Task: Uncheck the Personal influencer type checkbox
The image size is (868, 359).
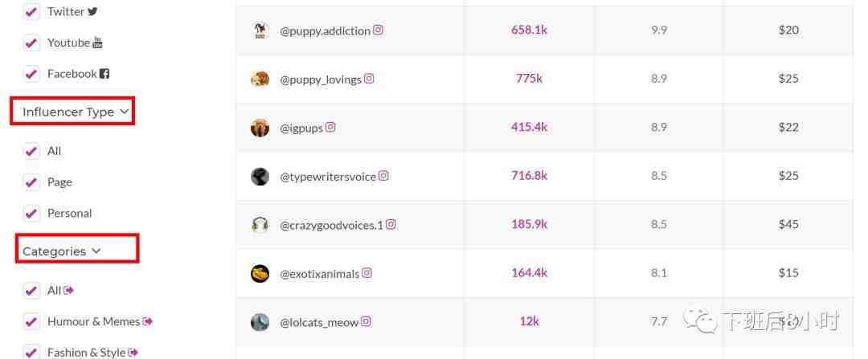Action: coord(31,214)
